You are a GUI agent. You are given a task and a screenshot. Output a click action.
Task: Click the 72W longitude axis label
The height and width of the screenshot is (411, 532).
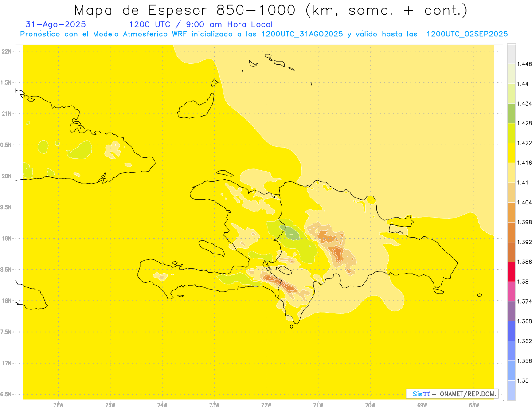[266, 405]
